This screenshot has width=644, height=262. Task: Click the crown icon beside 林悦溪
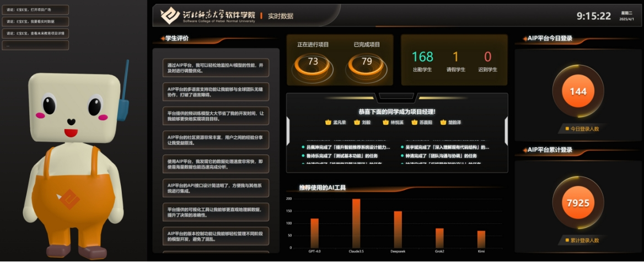[x=385, y=122]
